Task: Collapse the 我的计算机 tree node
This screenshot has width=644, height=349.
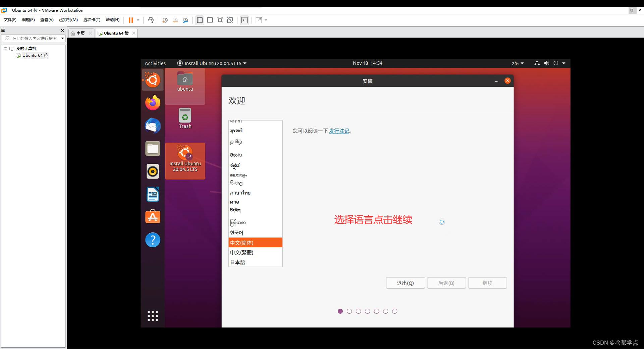Action: (x=5, y=49)
